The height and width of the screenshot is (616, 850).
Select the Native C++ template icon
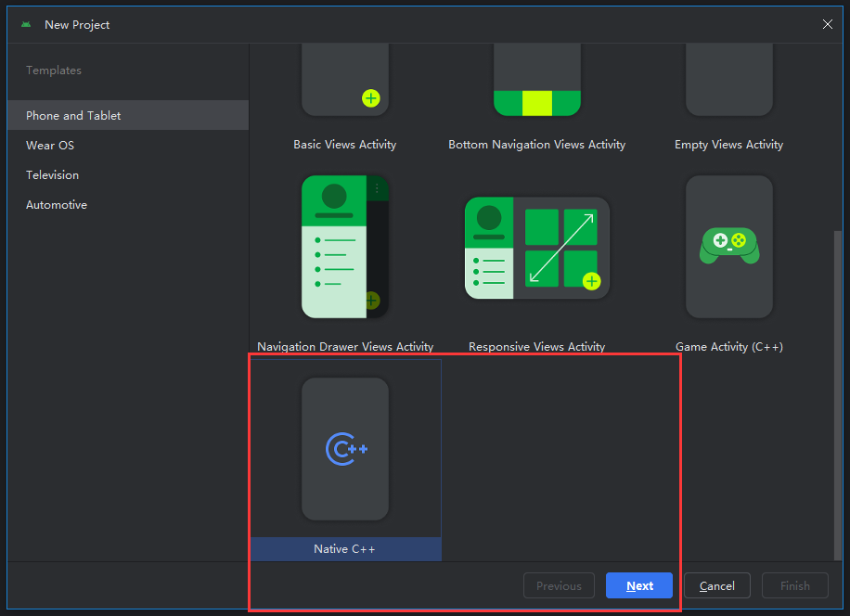345,449
